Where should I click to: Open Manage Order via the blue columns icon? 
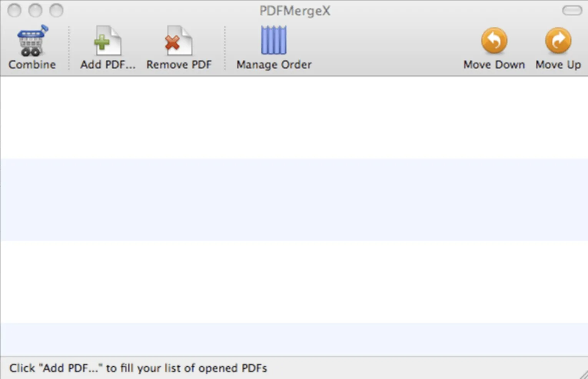point(274,40)
